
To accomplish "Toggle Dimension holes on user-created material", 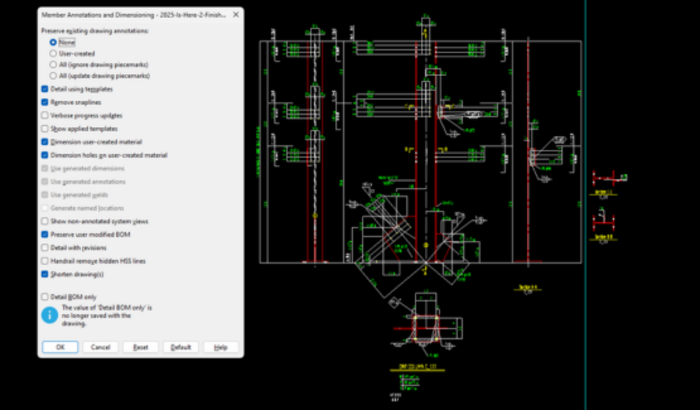I will click(x=45, y=155).
